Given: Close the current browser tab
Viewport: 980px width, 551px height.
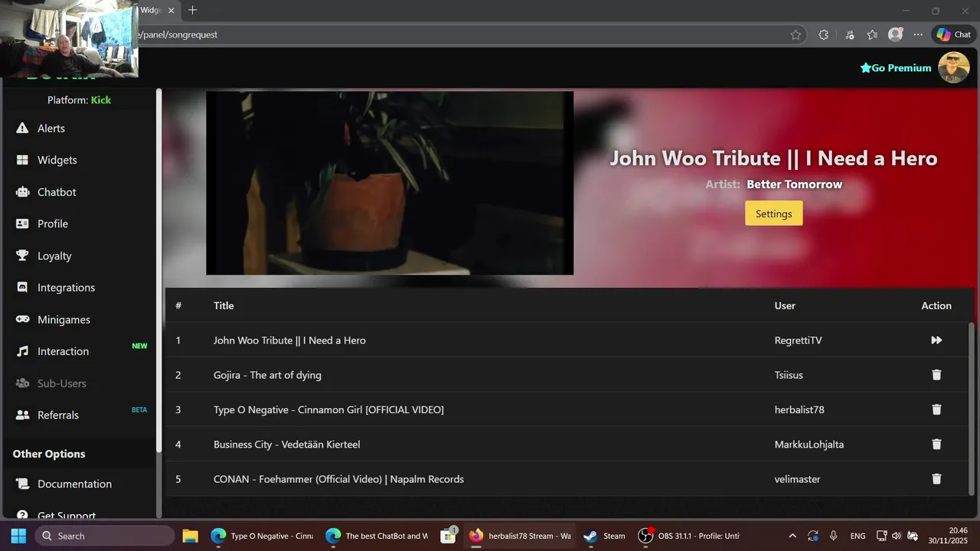Looking at the screenshot, I should click(x=171, y=11).
